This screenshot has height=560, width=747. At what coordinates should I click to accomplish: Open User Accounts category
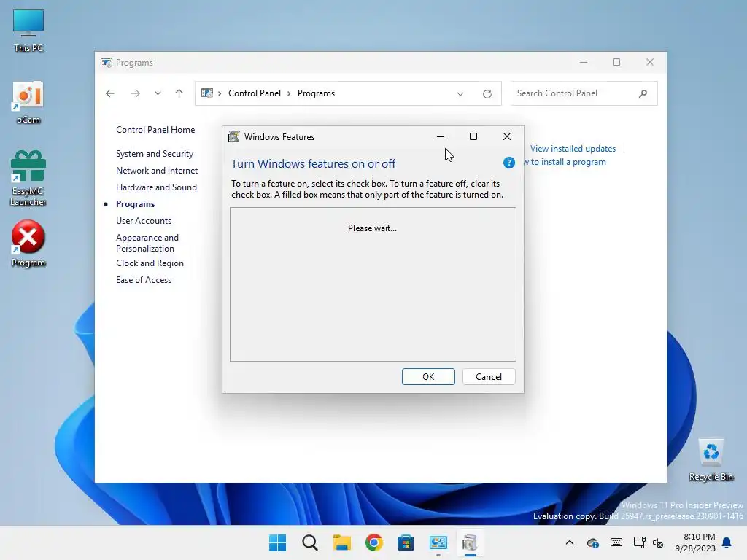(x=144, y=220)
